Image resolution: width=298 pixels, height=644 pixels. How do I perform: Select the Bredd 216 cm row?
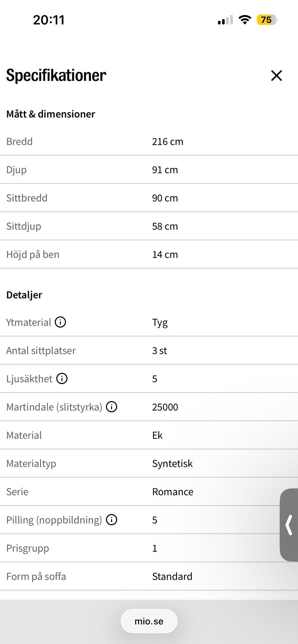point(149,142)
